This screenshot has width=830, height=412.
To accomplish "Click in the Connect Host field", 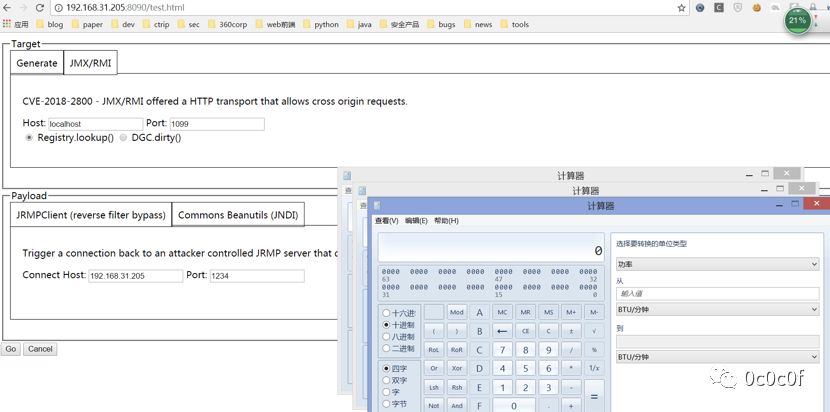I will pos(136,276).
